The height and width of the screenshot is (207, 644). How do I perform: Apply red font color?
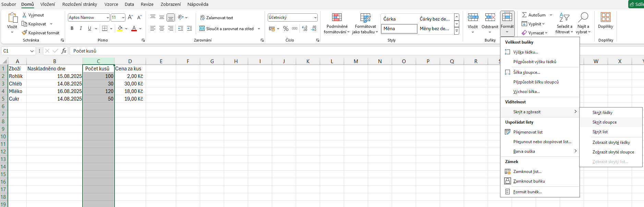click(134, 28)
